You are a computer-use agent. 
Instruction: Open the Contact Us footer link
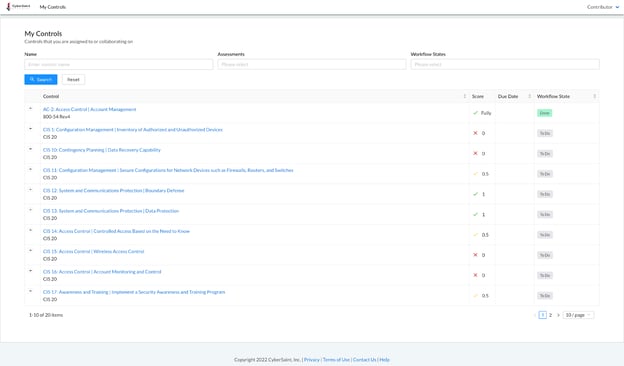tap(365, 360)
